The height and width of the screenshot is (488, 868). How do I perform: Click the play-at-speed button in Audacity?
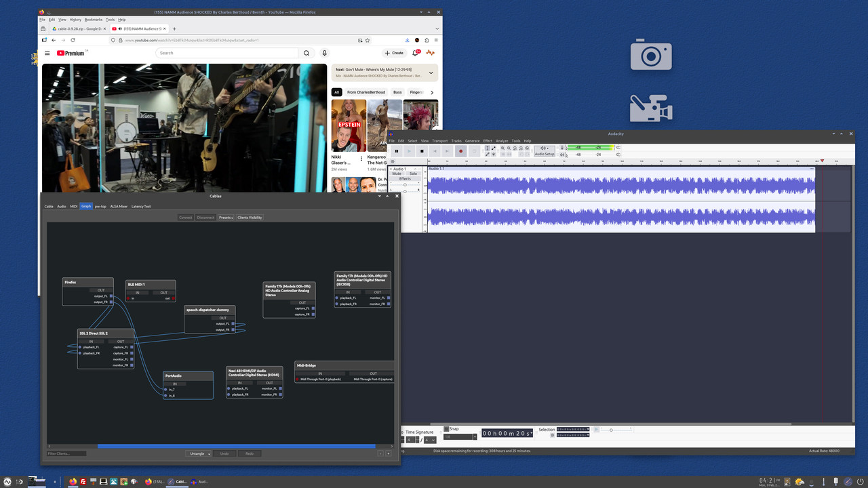click(x=597, y=429)
